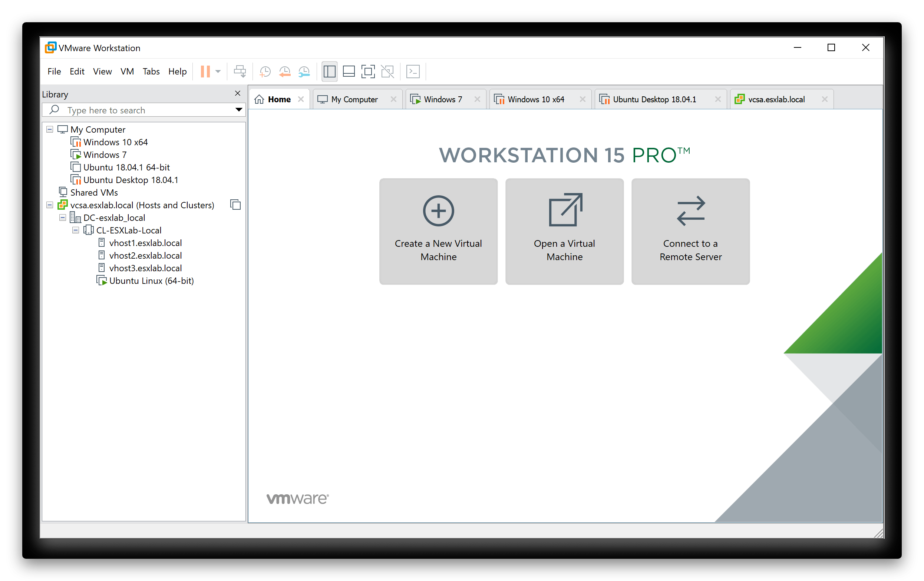Collapse the My Computer tree node
This screenshot has width=924, height=581.
[x=50, y=129]
